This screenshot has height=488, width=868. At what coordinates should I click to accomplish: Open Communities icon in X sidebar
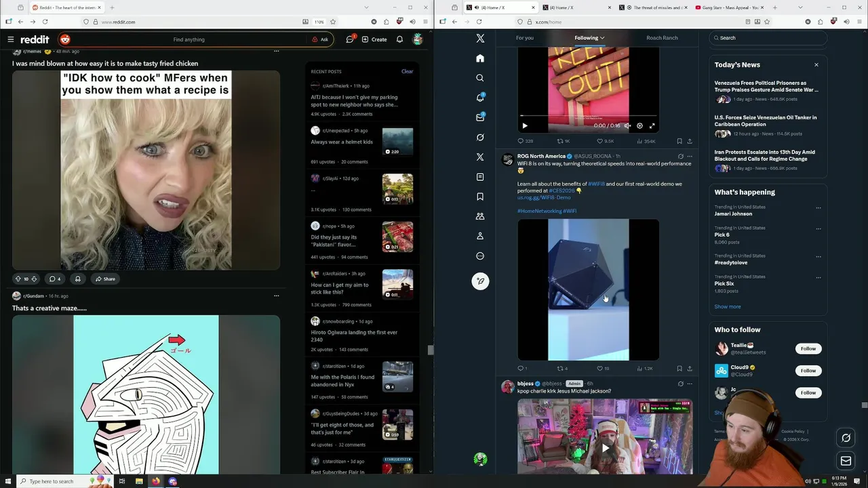tap(480, 216)
